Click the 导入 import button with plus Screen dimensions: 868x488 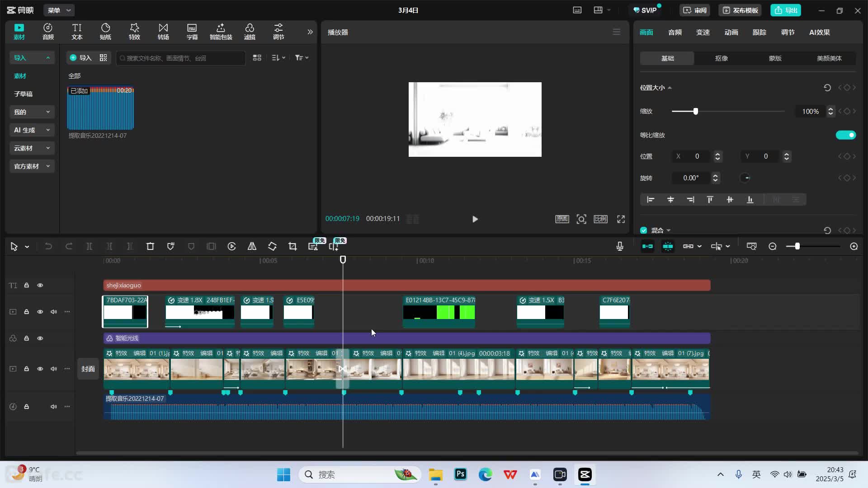(x=80, y=58)
